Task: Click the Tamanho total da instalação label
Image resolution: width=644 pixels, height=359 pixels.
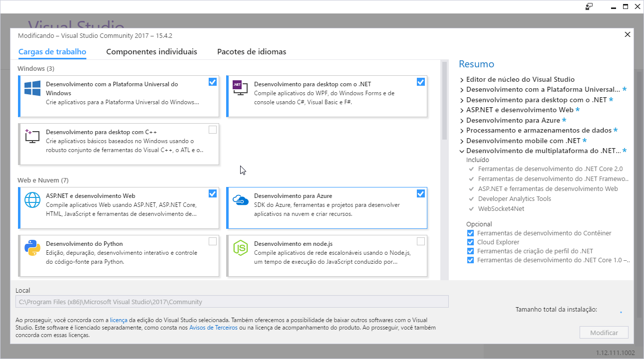Action: click(x=556, y=310)
